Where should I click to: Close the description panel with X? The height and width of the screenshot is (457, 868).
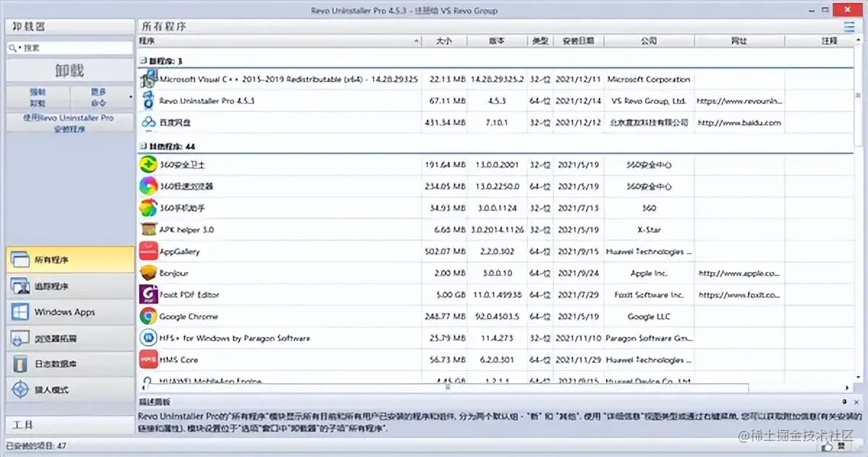click(x=858, y=401)
